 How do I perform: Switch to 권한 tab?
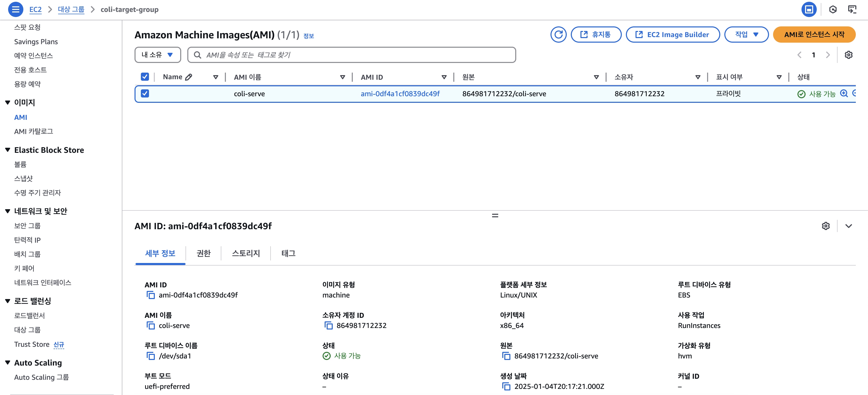tap(204, 253)
